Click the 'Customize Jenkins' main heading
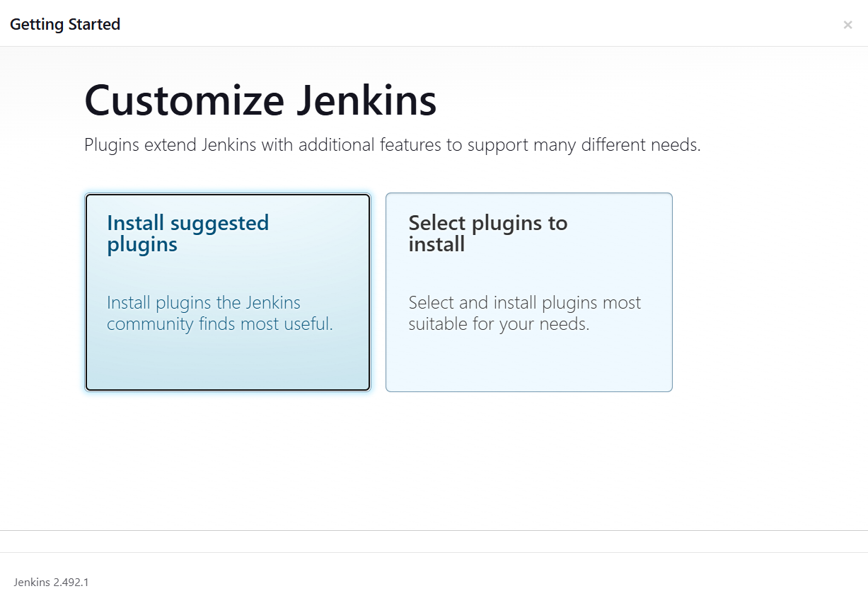Image resolution: width=868 pixels, height=596 pixels. (x=260, y=101)
